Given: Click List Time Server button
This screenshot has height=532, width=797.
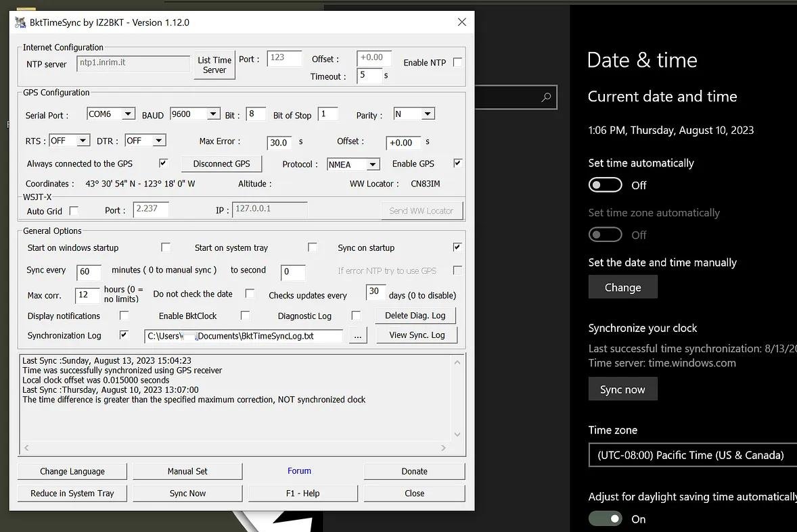Looking at the screenshot, I should [214, 64].
